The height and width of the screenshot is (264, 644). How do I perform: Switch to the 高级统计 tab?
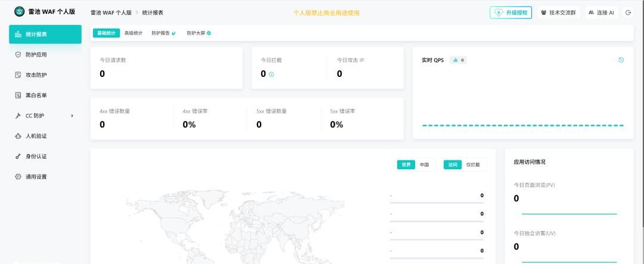pyautogui.click(x=133, y=33)
